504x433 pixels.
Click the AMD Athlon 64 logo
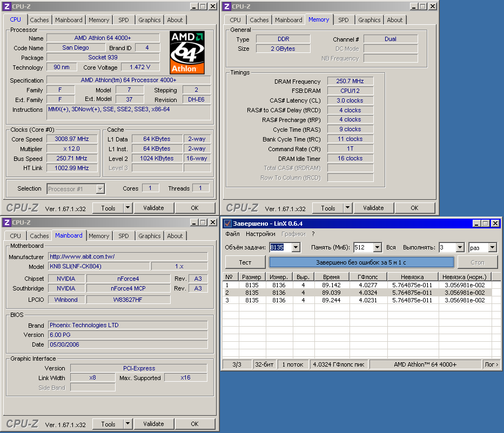coord(186,51)
